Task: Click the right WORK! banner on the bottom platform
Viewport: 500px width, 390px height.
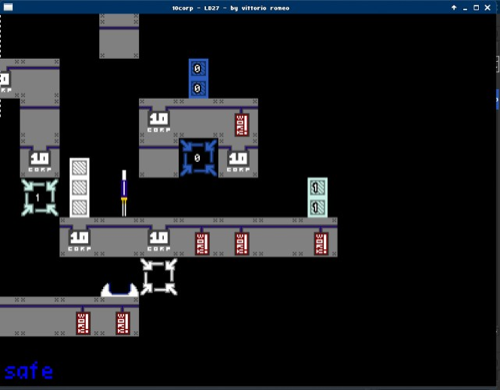Action: point(123,323)
